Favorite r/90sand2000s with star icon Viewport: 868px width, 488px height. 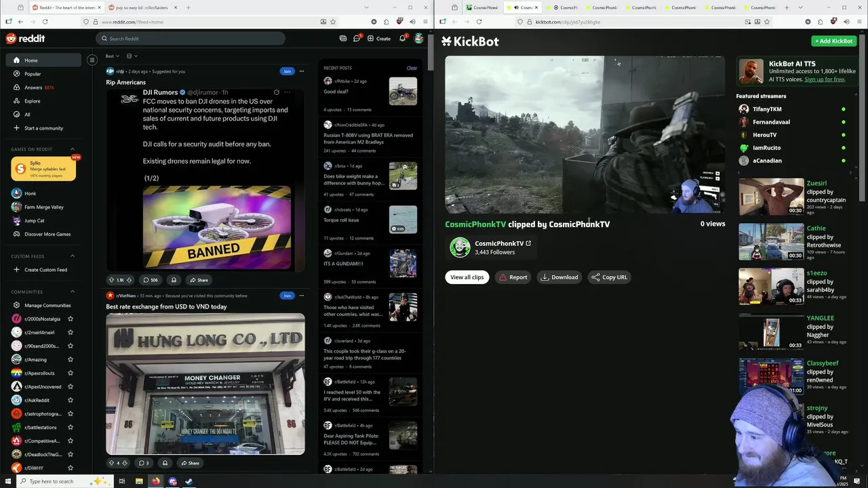(71, 346)
